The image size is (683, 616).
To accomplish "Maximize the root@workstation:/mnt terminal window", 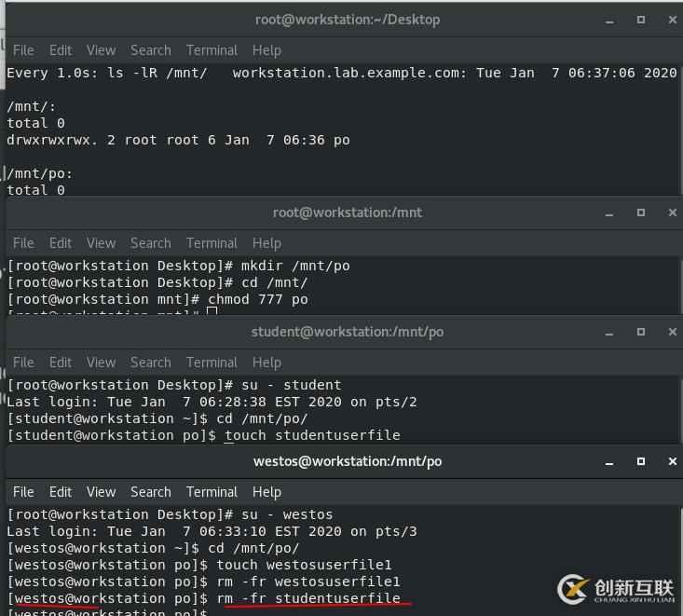I will [641, 212].
